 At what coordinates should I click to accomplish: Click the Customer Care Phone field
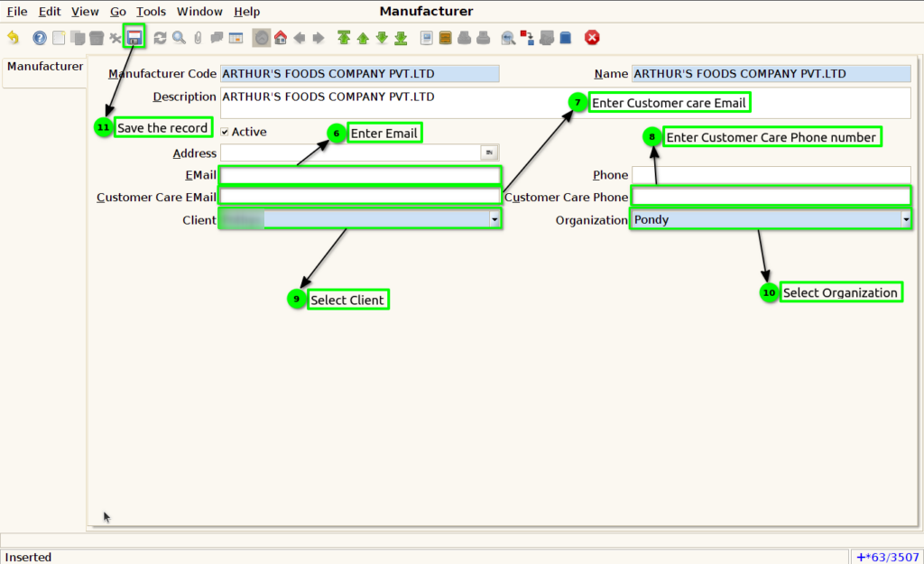tap(771, 197)
